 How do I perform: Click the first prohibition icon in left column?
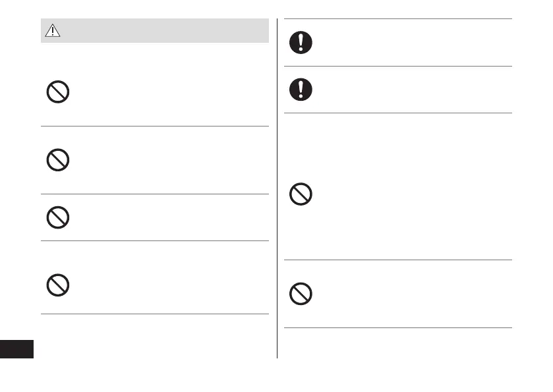pyautogui.click(x=58, y=93)
